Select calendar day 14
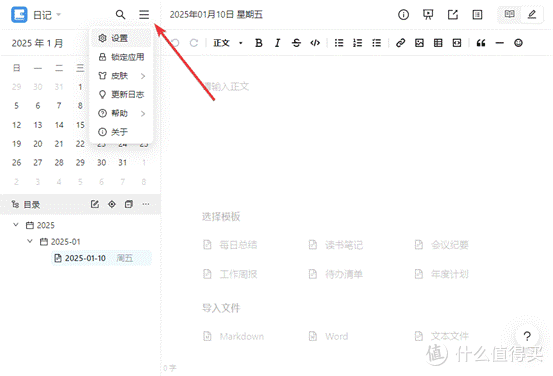 tap(59, 125)
